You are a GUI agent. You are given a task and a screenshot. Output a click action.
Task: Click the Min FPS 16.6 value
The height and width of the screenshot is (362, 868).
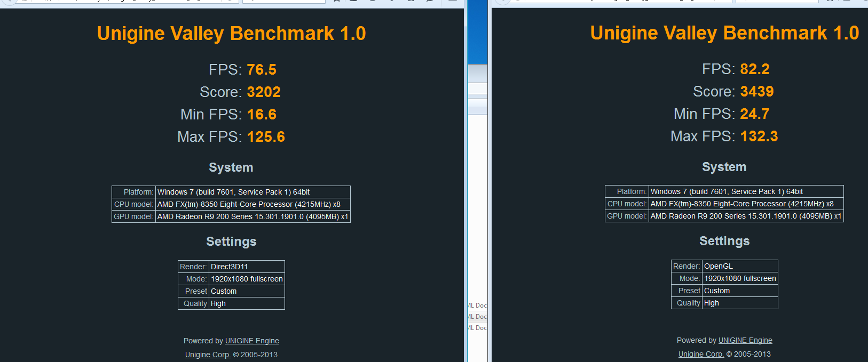261,115
